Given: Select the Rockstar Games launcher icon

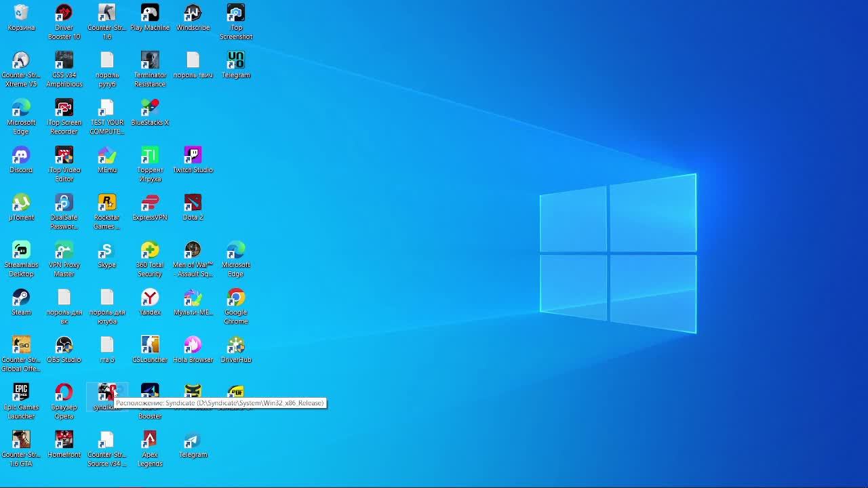Looking at the screenshot, I should click(106, 211).
